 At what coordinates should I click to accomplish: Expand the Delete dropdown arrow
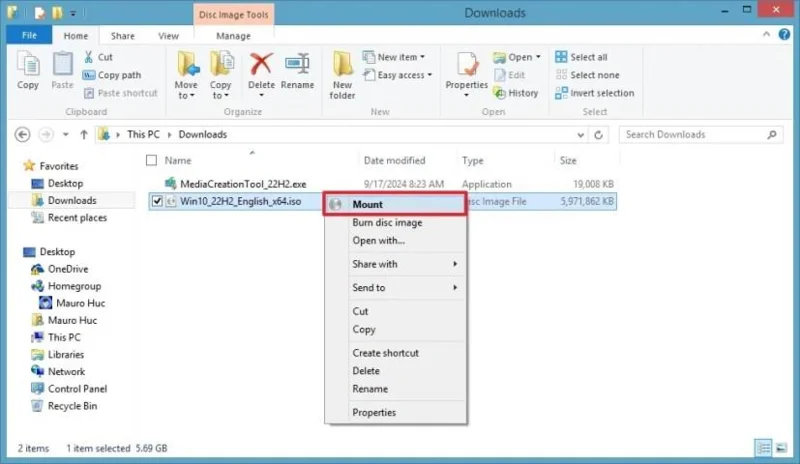coord(261,95)
